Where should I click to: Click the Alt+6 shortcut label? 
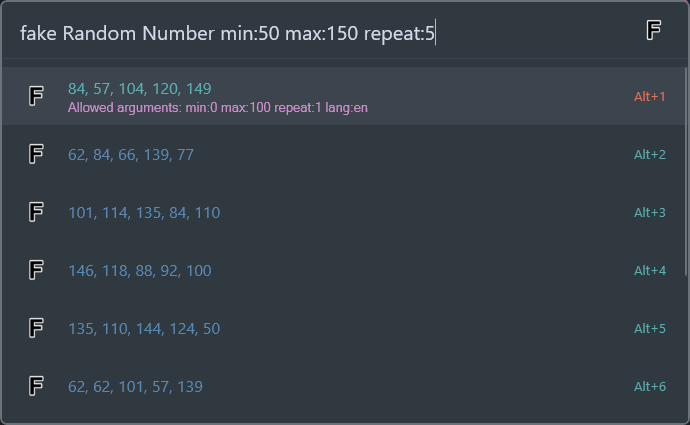(649, 387)
